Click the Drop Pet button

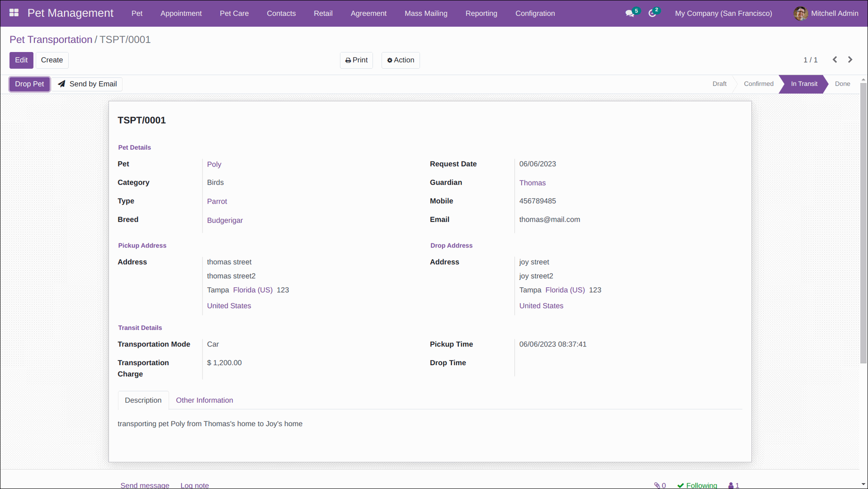coord(29,84)
